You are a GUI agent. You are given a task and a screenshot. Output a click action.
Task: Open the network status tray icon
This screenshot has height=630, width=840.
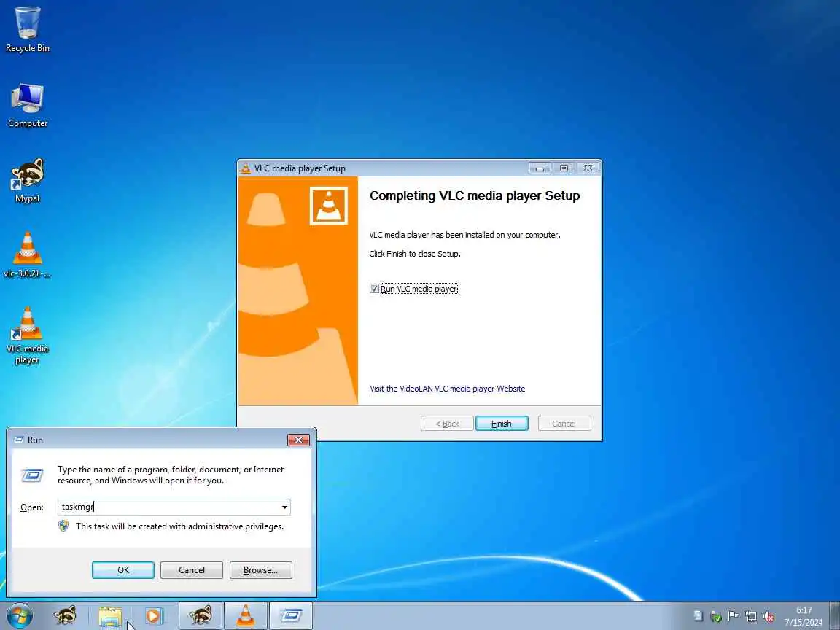[750, 617]
